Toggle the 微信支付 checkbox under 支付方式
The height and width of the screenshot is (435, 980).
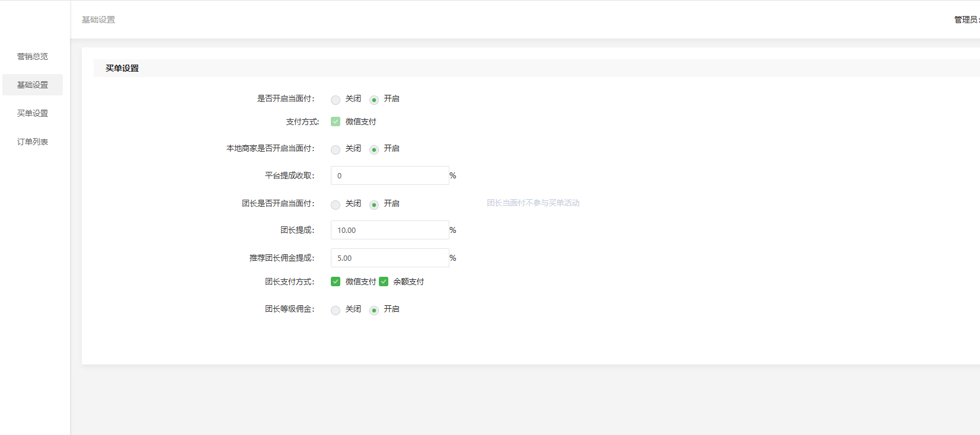click(x=336, y=121)
